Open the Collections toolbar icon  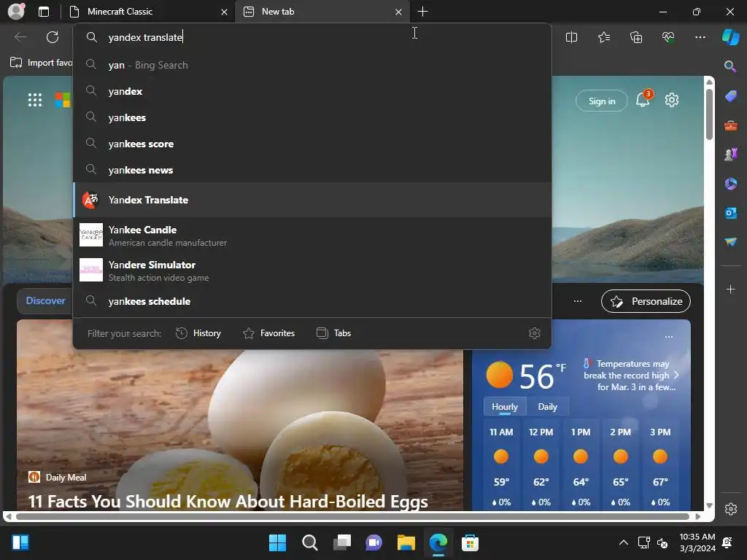tap(636, 37)
